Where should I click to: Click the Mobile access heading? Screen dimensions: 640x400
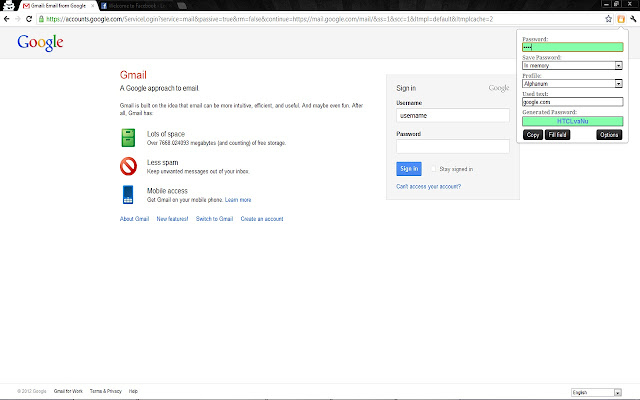click(167, 191)
